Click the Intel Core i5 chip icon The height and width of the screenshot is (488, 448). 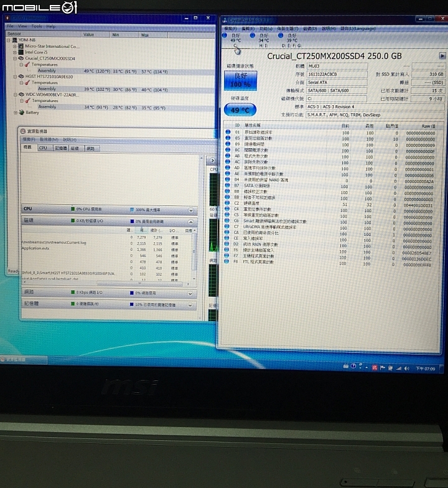coord(21,52)
